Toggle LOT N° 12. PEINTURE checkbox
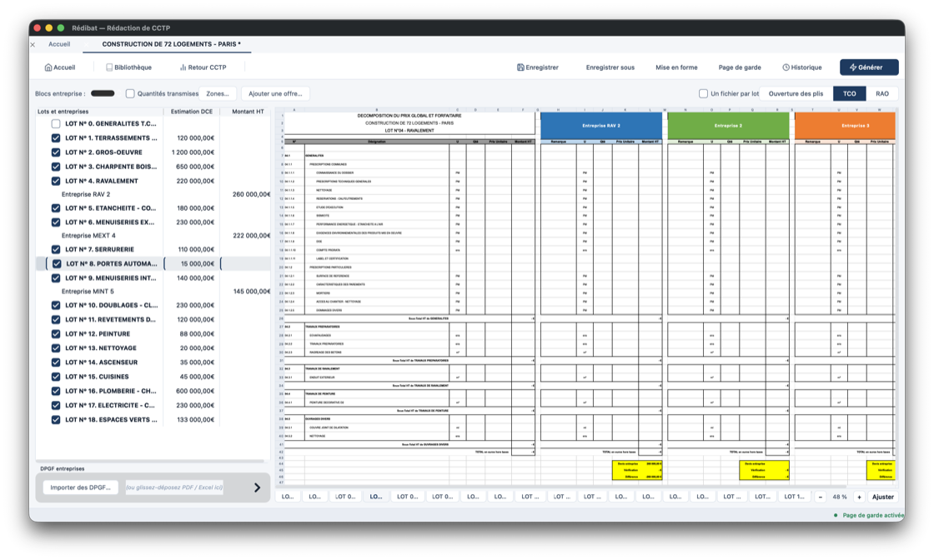Image resolution: width=934 pixels, height=560 pixels. point(56,334)
